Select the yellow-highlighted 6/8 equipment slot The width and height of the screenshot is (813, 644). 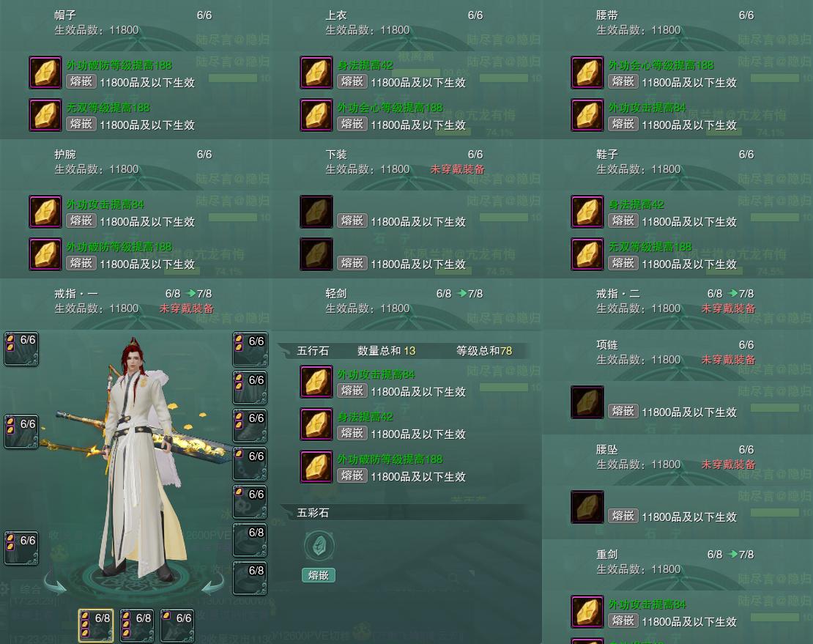[96, 626]
